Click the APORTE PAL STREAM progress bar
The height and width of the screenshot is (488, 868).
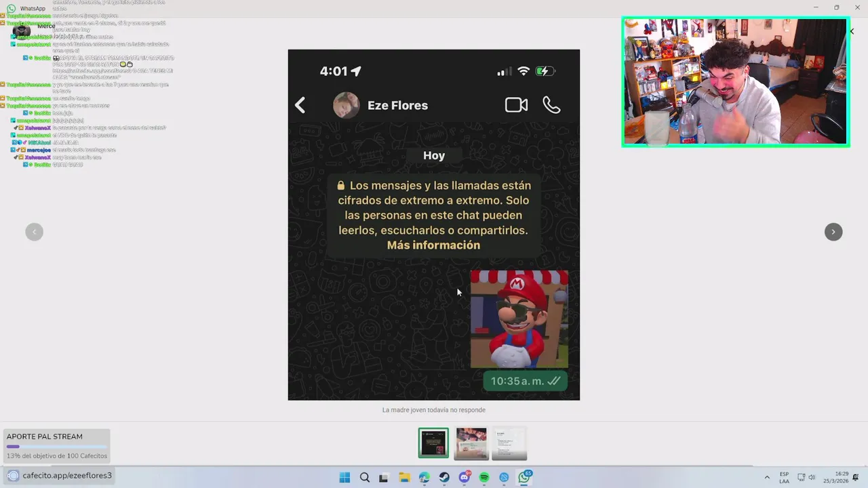coord(56,447)
